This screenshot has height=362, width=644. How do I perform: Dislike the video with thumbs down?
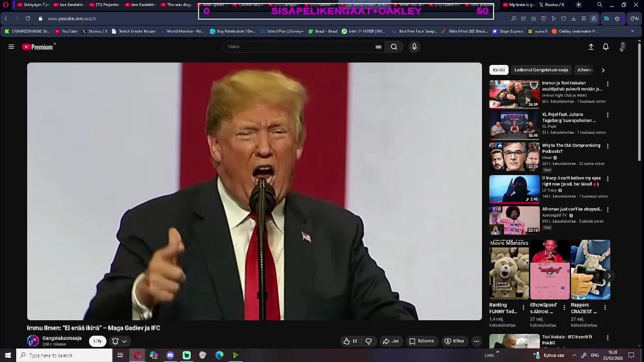tap(369, 341)
